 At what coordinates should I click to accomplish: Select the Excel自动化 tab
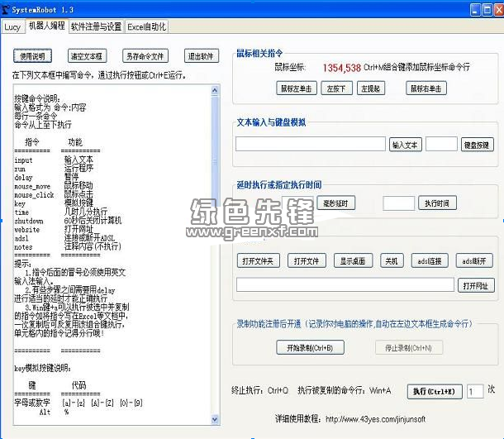(146, 26)
